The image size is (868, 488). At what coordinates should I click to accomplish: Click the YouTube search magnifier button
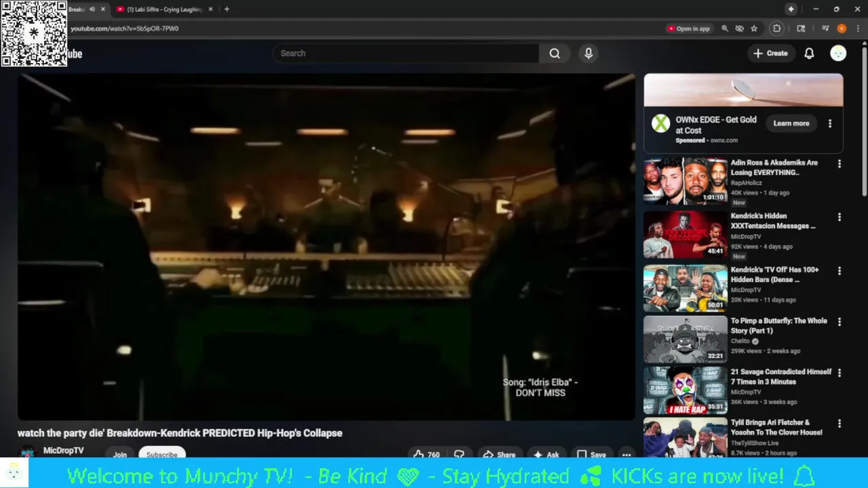(555, 54)
